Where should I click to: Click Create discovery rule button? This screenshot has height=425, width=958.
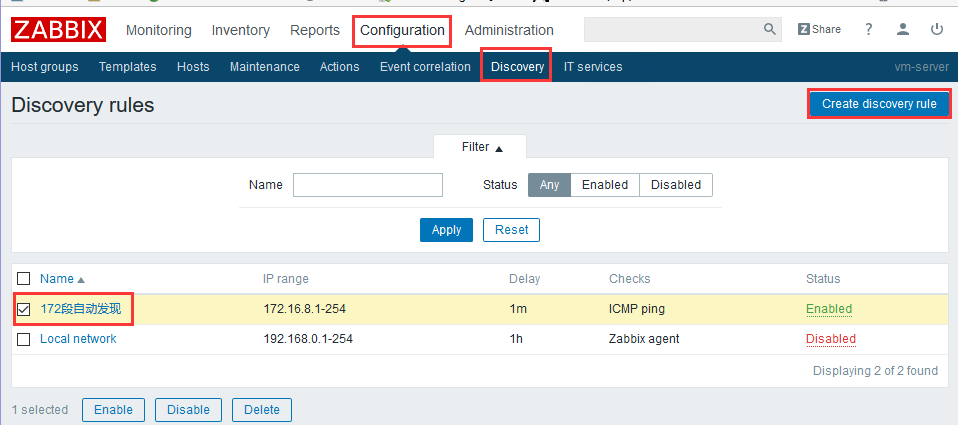point(879,104)
